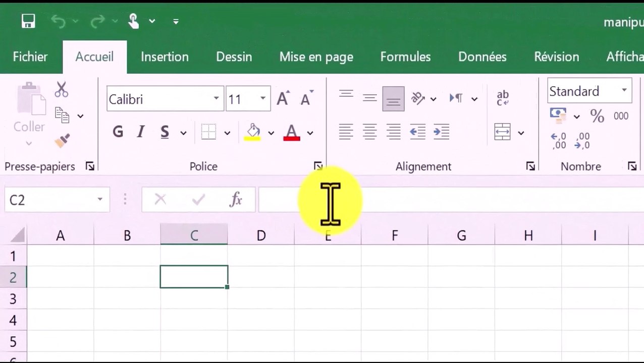The width and height of the screenshot is (644, 363).
Task: Switch to the Insertion tab
Action: pyautogui.click(x=165, y=57)
